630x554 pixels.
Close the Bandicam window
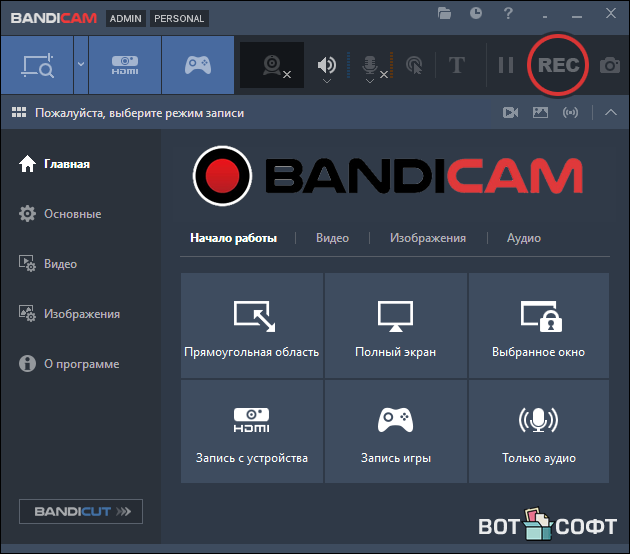(x=611, y=13)
